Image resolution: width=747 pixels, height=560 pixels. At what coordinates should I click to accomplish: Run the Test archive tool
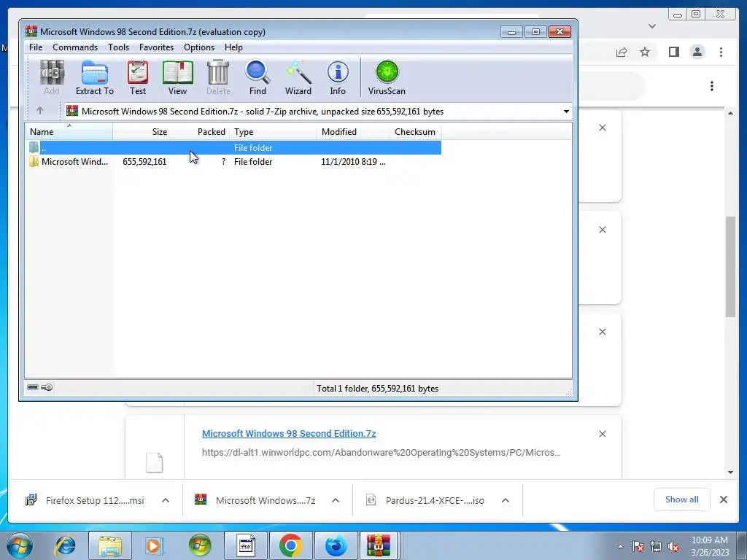pos(138,78)
